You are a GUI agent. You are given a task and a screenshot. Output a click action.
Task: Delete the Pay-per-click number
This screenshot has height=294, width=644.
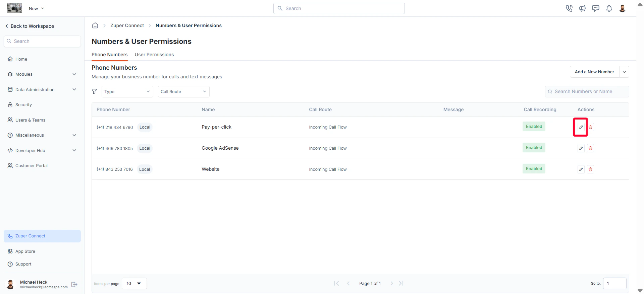(x=591, y=127)
